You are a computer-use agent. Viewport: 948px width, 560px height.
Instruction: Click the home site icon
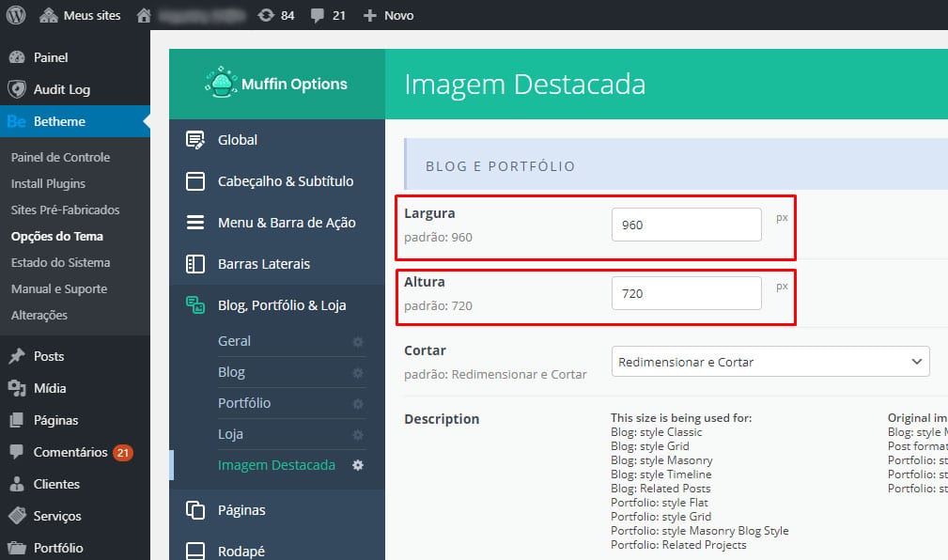click(144, 15)
